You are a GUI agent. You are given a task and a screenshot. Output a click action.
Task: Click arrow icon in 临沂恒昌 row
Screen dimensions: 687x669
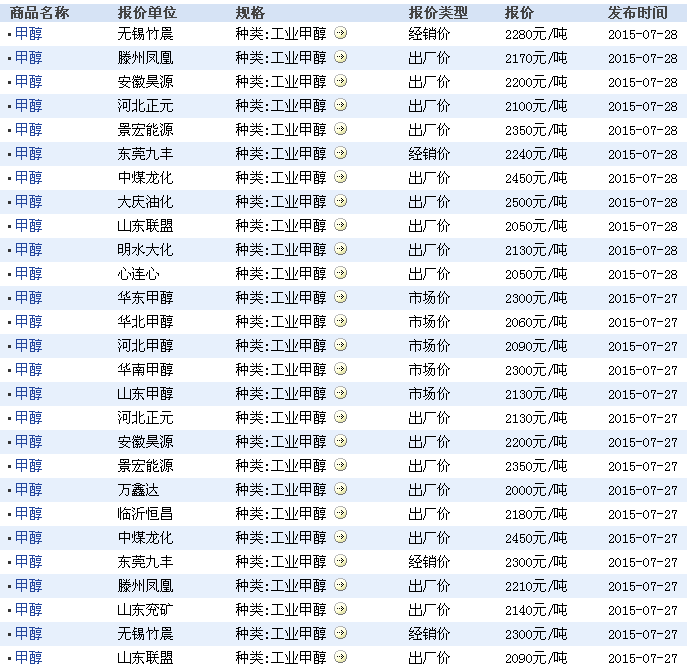pyautogui.click(x=340, y=513)
